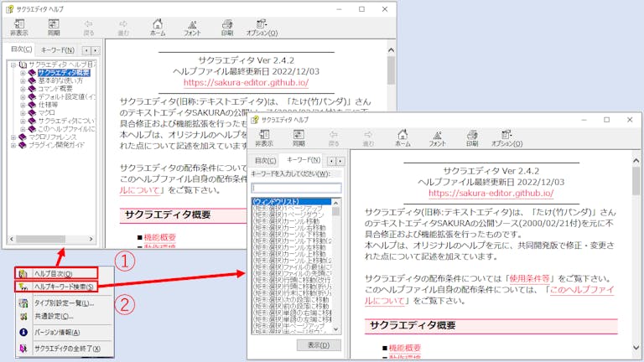Click contents tree horizontal scroll right arrow

click(91, 239)
